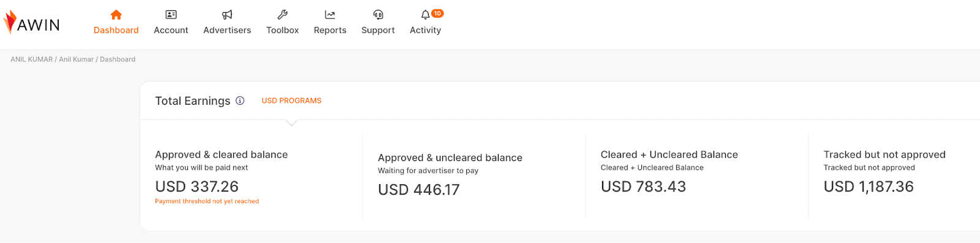Open the notification count badge
Screen dimensions: 980x243
(437, 13)
